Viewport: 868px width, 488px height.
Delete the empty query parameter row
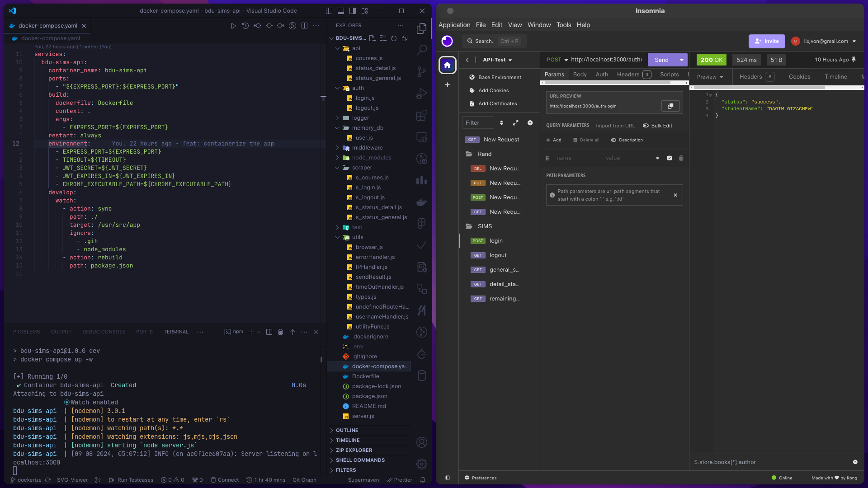(681, 158)
